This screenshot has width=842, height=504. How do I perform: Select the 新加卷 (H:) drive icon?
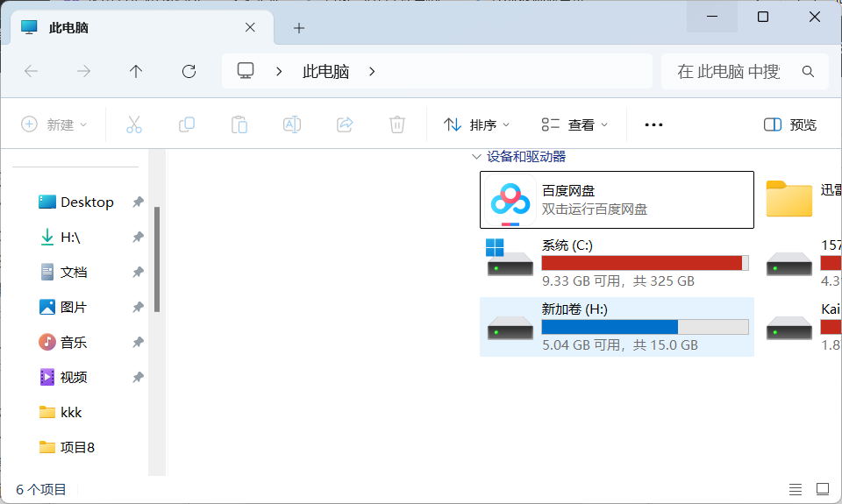[x=510, y=328]
